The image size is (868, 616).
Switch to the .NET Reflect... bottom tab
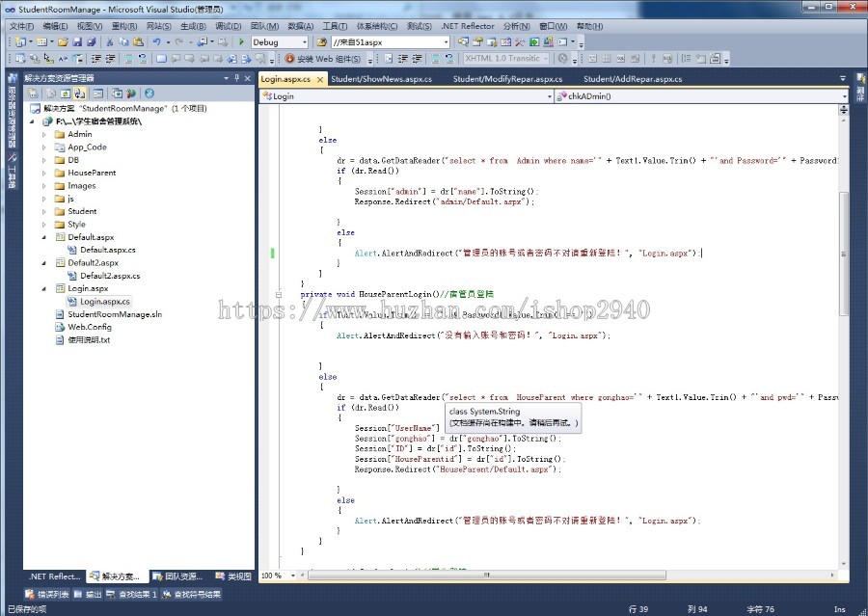[55, 576]
